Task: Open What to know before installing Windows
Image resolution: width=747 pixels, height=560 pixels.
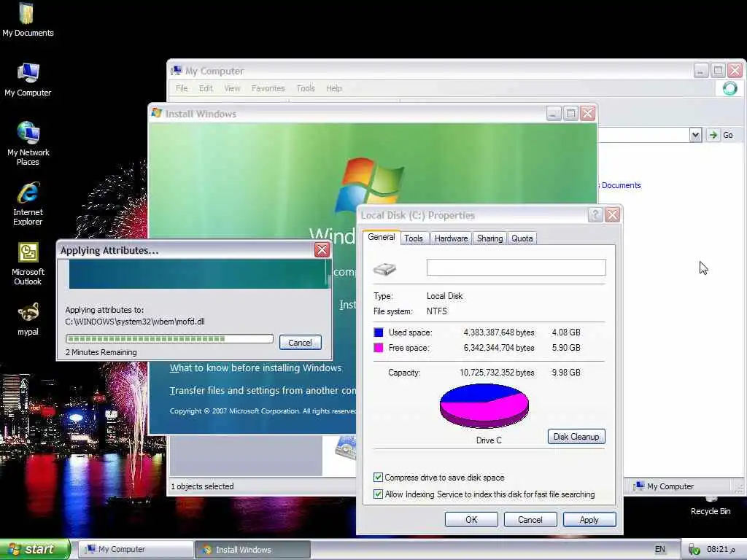Action: (255, 367)
